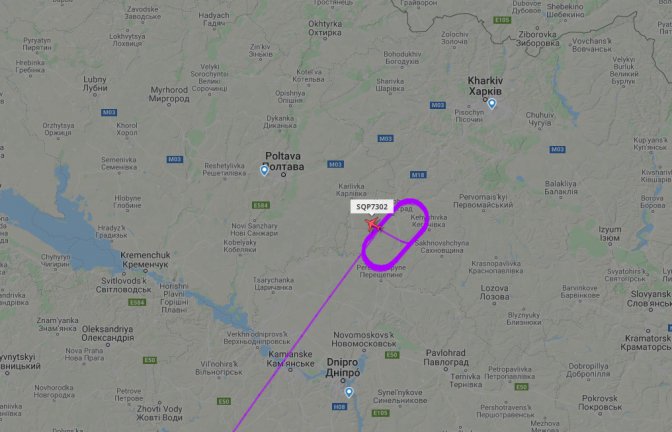Click the M18 highway shield

[x=418, y=174]
